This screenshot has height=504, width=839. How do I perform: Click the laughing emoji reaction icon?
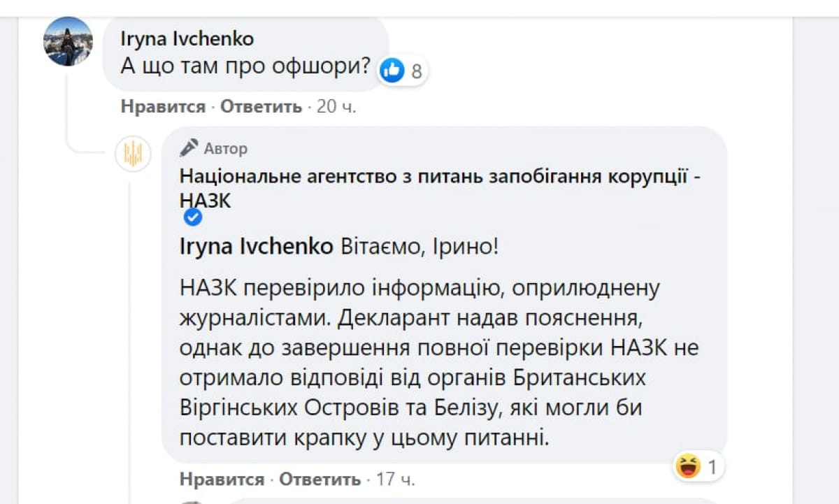688,466
